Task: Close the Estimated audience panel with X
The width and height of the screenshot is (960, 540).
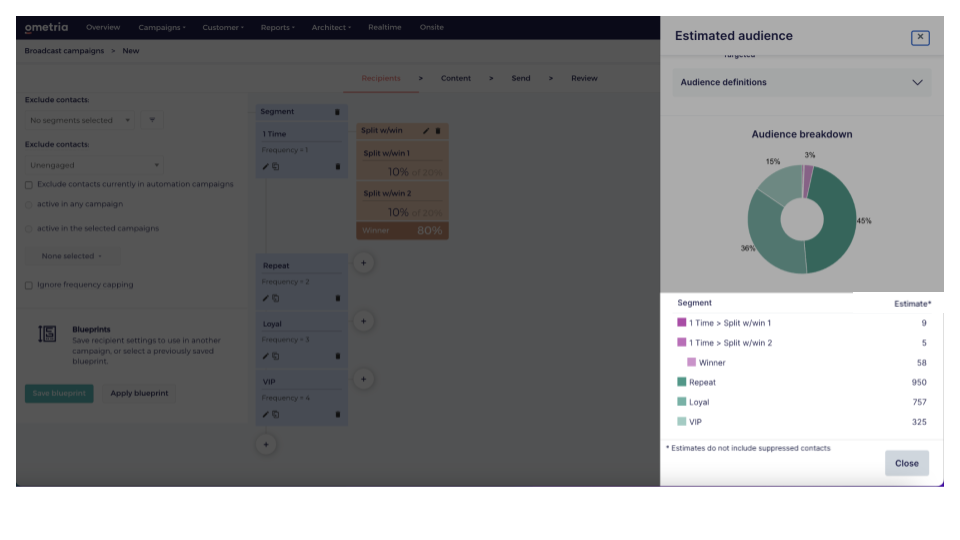Action: pyautogui.click(x=920, y=37)
